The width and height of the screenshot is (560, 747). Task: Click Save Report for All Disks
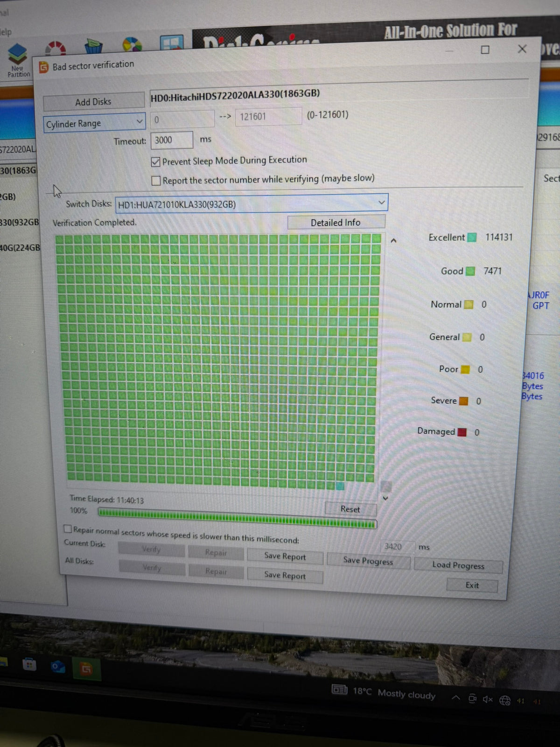[285, 575]
